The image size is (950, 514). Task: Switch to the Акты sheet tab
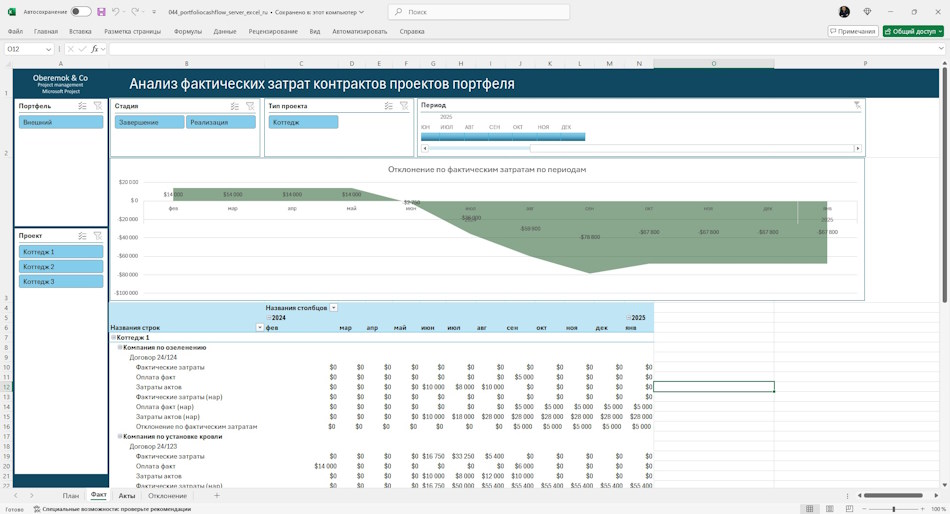coord(127,496)
